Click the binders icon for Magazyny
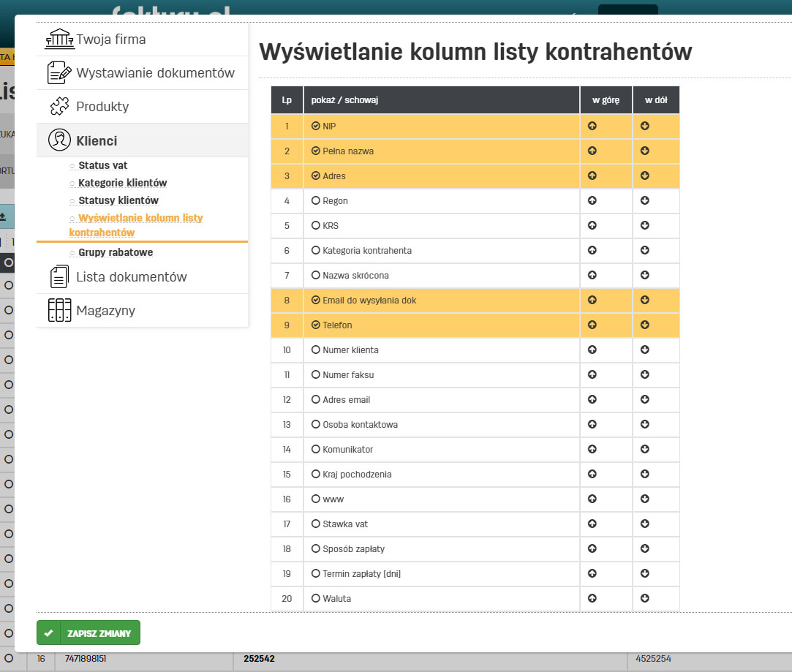Viewport: 792px width, 672px height. tap(59, 310)
